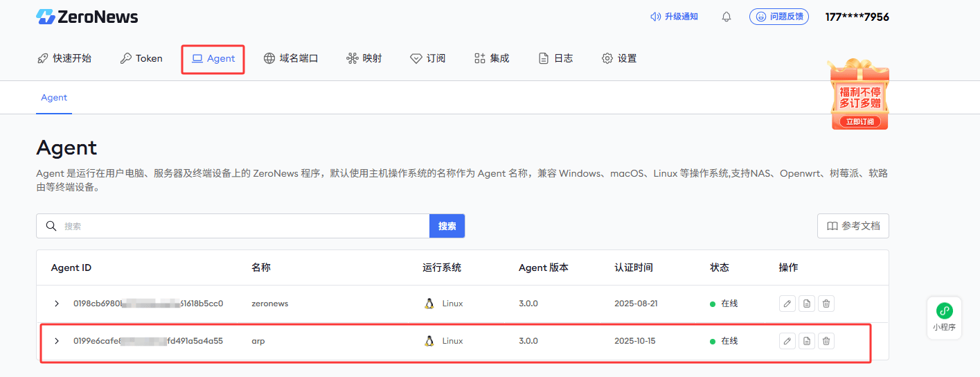This screenshot has width=980, height=377.
Task: Go to 快速开始 menu item
Action: [64, 58]
